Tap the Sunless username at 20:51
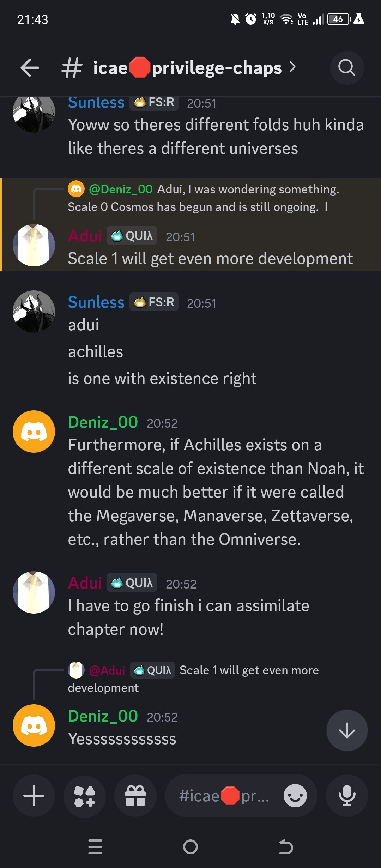381x868 pixels. (96, 302)
